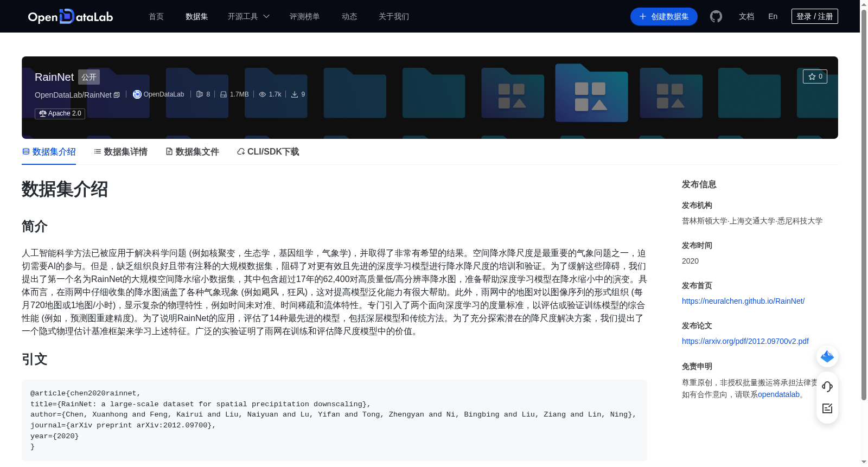Click the star count button
Image resolution: width=868 pixels, height=467 pixels.
point(815,76)
